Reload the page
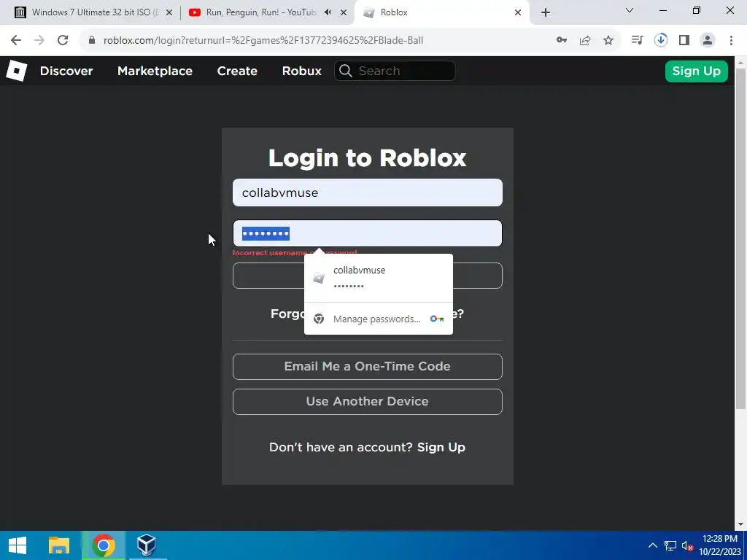 click(63, 41)
